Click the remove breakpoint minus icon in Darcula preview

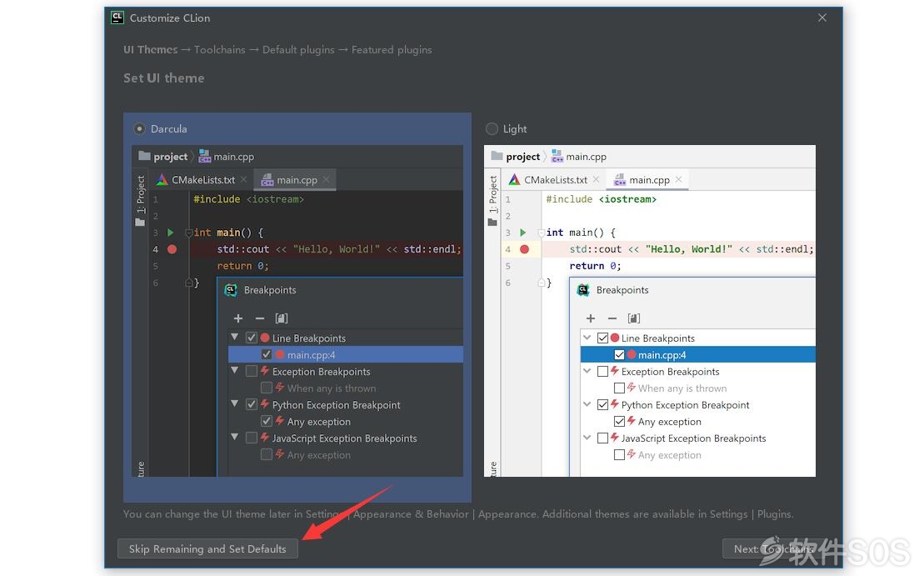(x=260, y=318)
